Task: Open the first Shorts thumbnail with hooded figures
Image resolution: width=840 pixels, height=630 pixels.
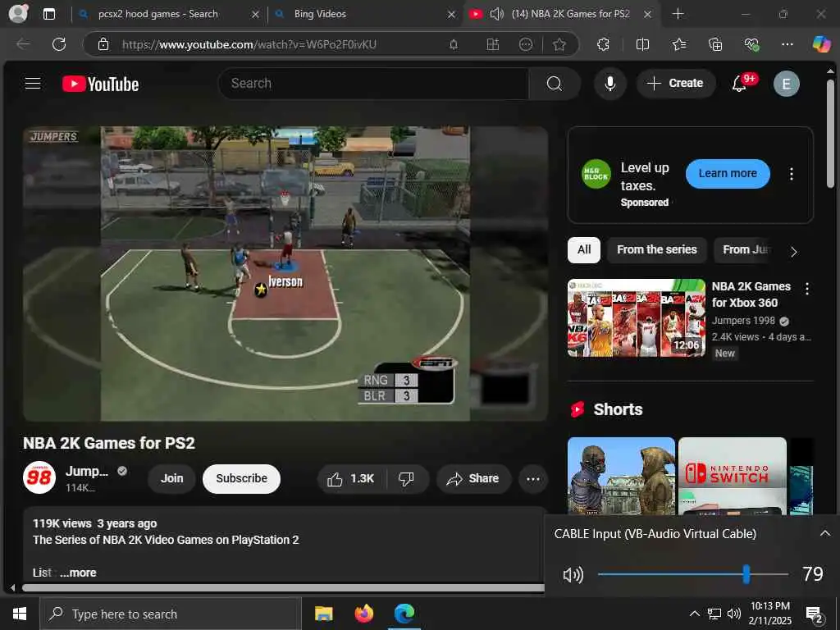Action: pos(622,476)
